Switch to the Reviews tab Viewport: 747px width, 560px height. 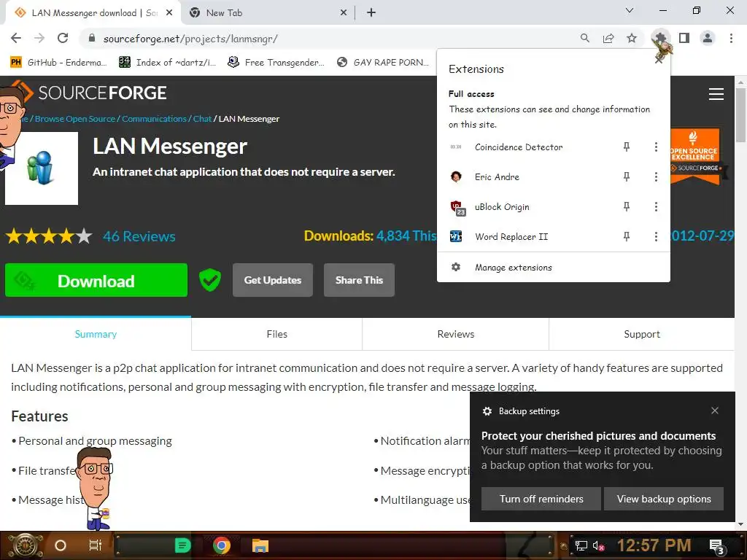(456, 334)
